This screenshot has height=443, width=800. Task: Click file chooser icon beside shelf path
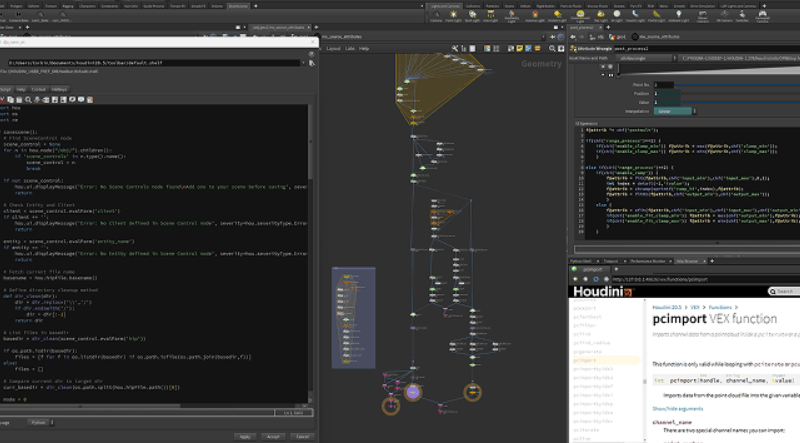click(x=311, y=63)
